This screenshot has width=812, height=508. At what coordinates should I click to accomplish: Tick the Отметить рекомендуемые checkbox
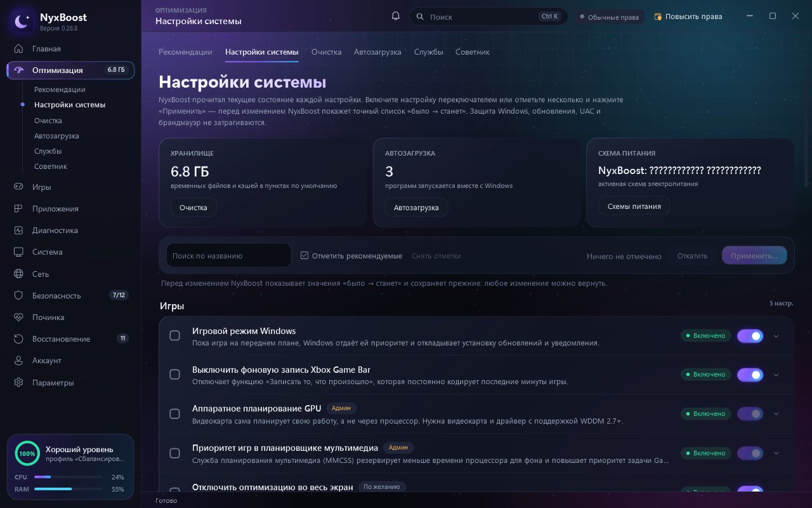pyautogui.click(x=304, y=255)
